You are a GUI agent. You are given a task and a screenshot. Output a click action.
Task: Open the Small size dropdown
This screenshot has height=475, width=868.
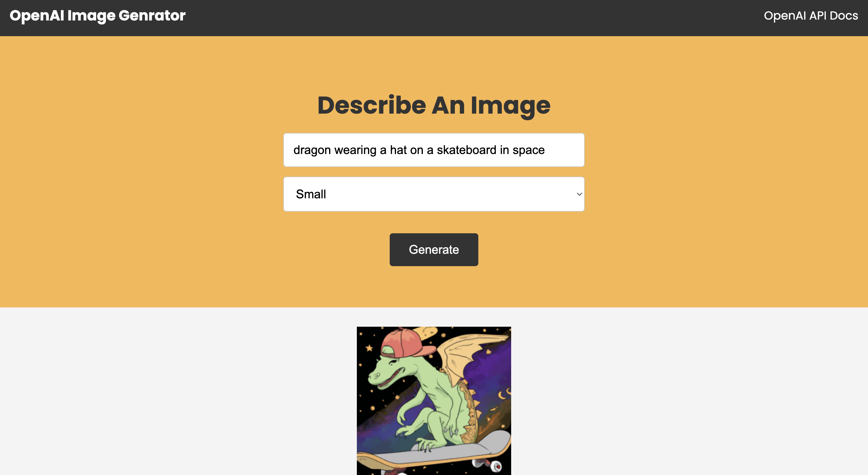click(x=434, y=194)
